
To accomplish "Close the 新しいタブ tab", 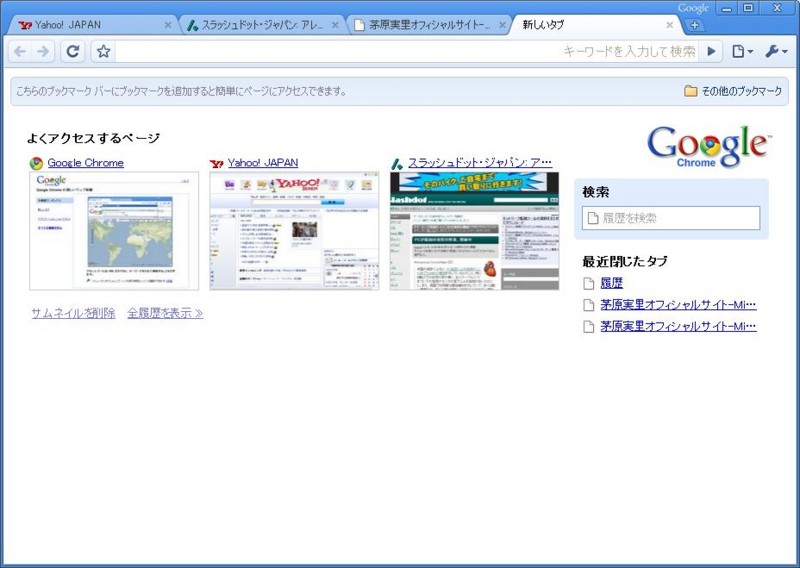I will (669, 24).
